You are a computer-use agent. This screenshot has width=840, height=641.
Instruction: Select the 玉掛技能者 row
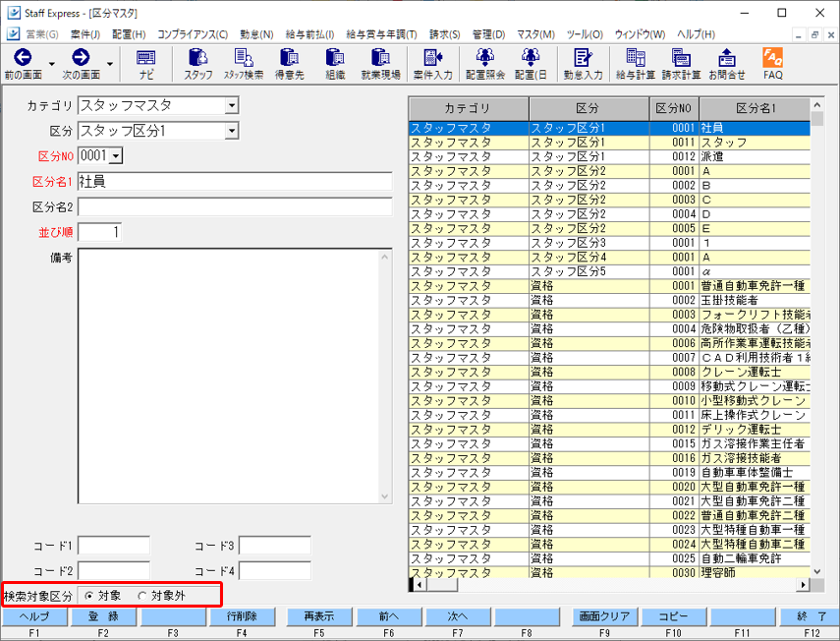(609, 300)
